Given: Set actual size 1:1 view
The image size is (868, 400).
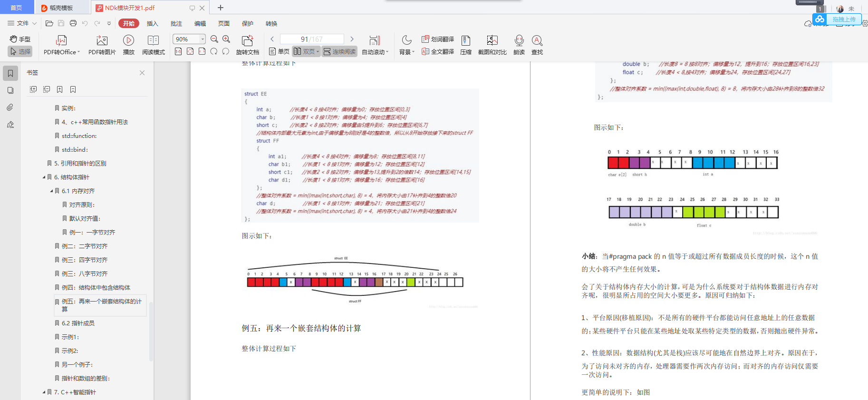Looking at the screenshot, I should [178, 51].
